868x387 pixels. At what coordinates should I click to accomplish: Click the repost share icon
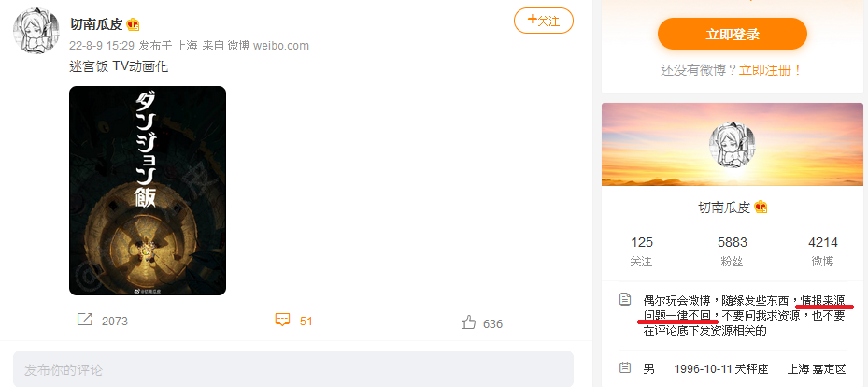[x=85, y=320]
